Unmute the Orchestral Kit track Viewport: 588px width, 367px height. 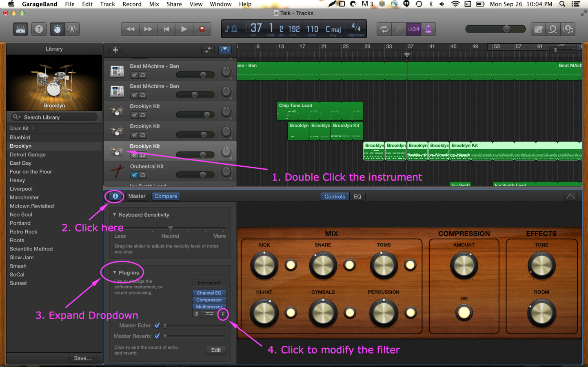134,175
